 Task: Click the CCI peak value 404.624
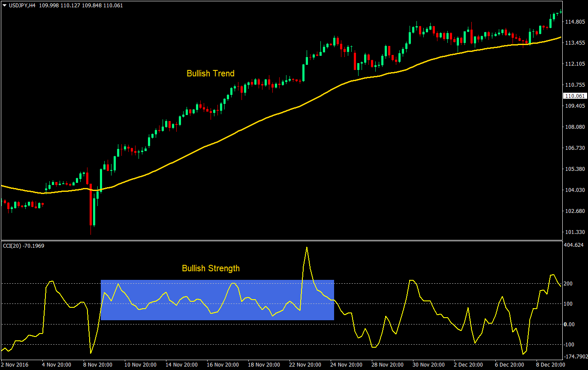pyautogui.click(x=576, y=246)
